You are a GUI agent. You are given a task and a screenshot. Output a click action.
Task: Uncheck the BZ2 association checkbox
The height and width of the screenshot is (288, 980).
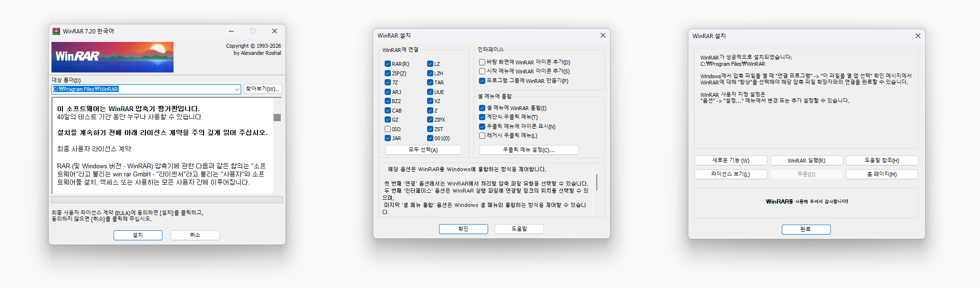click(x=388, y=101)
